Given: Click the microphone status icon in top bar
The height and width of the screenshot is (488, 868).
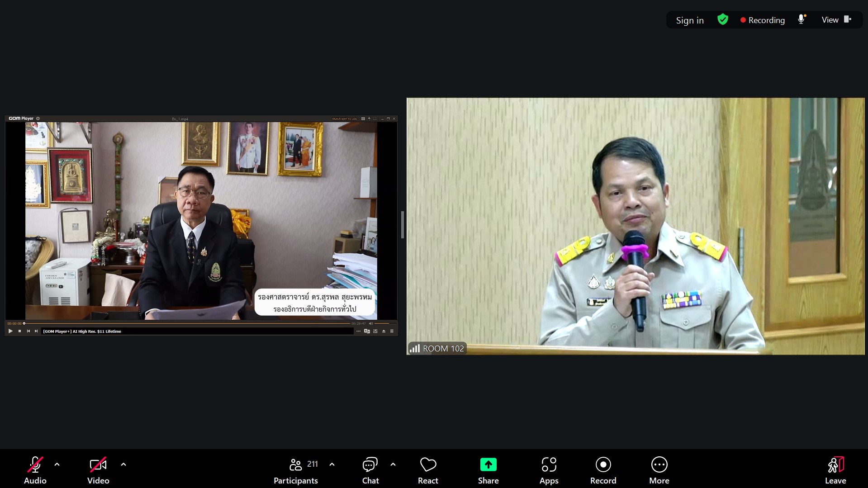Looking at the screenshot, I should pos(802,19).
